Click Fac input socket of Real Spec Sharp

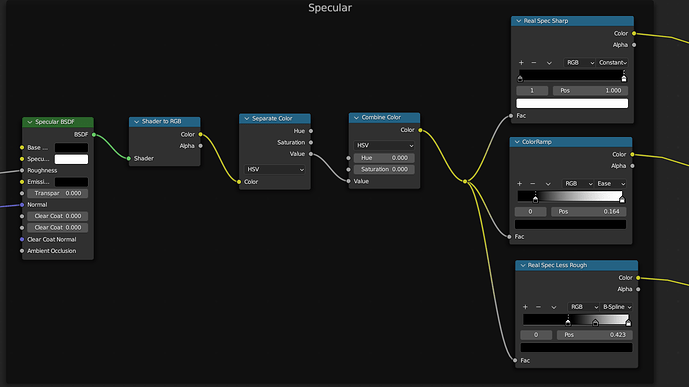click(x=511, y=116)
